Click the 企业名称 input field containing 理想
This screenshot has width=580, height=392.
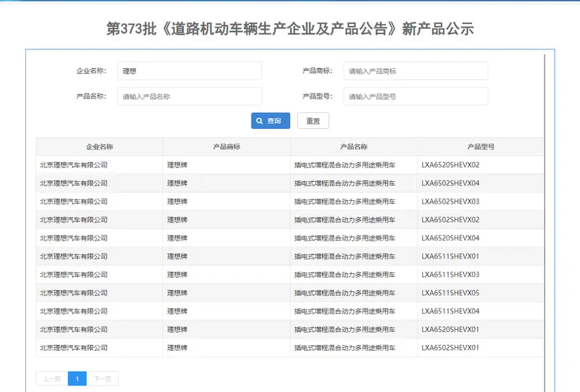pyautogui.click(x=189, y=70)
